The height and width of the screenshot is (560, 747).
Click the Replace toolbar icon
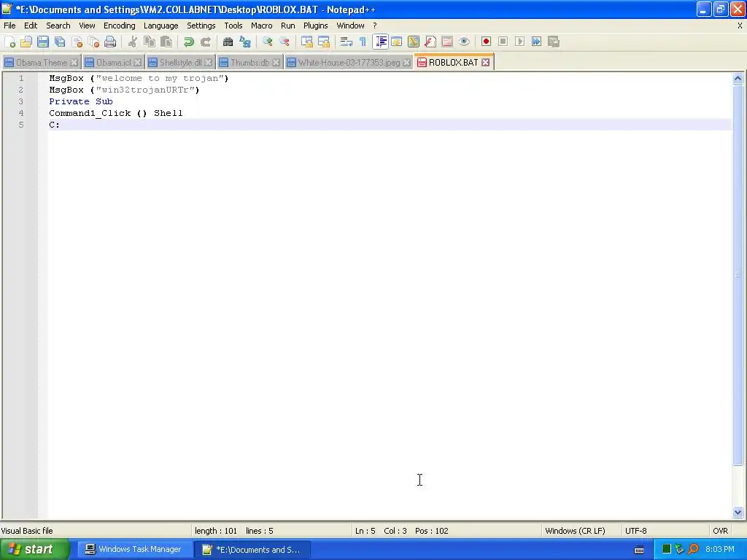point(245,42)
